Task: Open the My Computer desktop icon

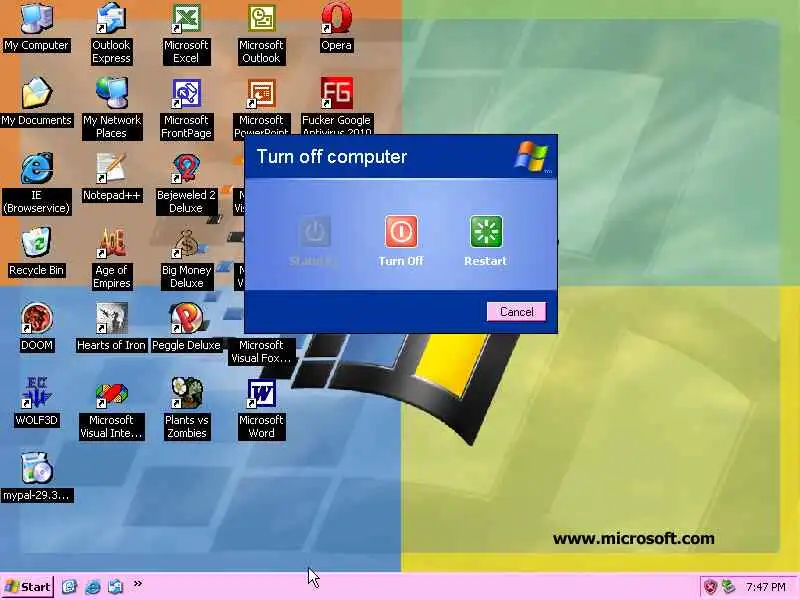Action: 36,18
